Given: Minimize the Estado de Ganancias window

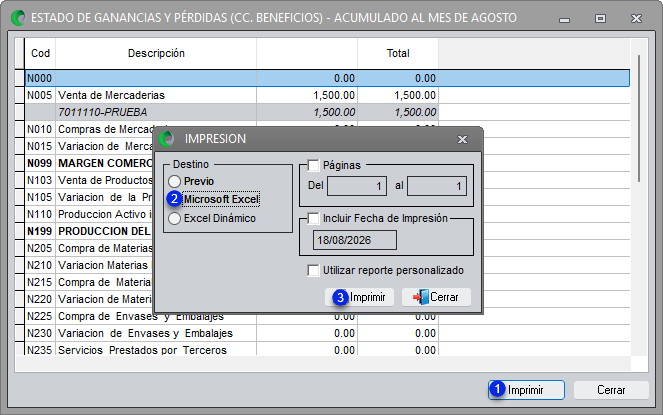Looking at the screenshot, I should (564, 19).
